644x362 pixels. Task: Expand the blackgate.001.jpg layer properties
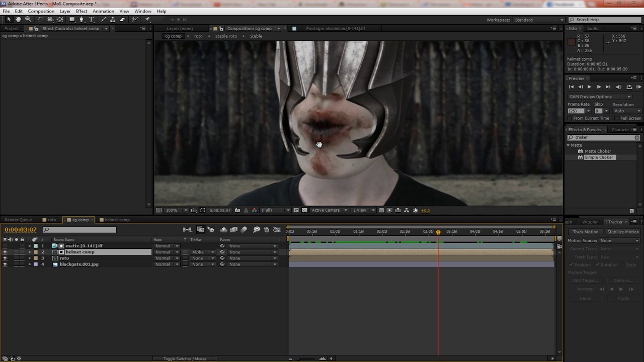point(30,264)
